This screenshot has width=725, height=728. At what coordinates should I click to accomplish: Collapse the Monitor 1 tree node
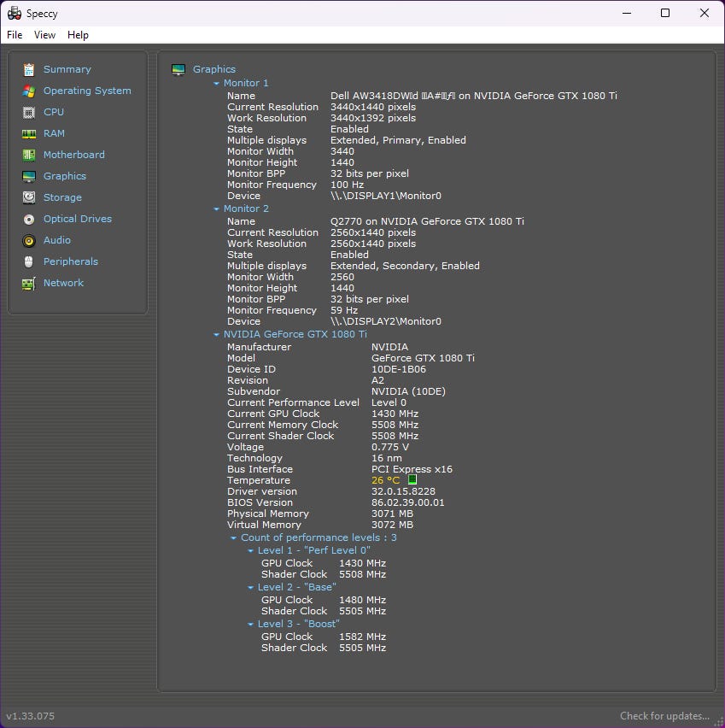coord(216,84)
